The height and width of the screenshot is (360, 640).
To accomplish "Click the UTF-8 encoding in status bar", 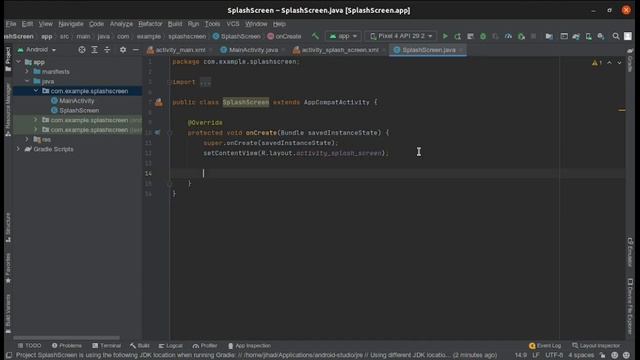I will tap(554, 355).
